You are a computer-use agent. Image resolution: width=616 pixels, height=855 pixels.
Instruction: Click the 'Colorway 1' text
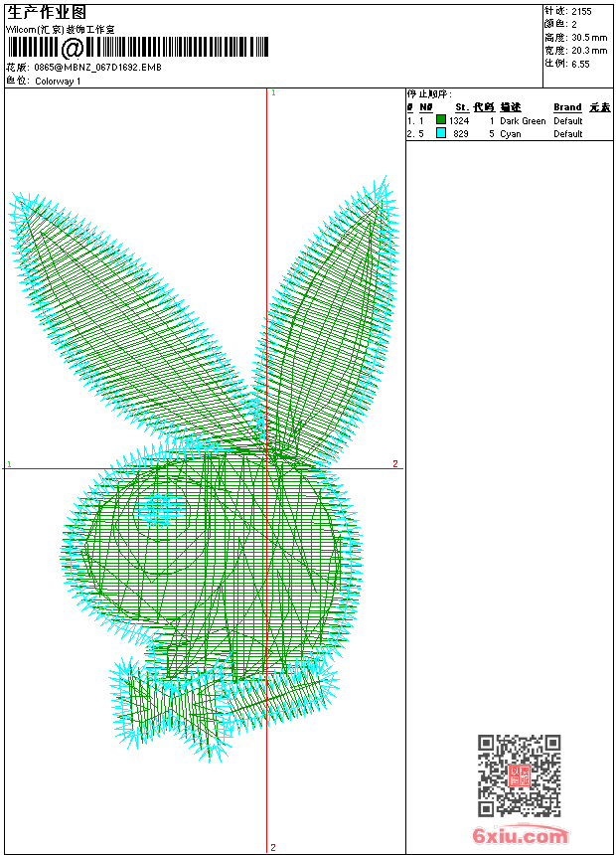point(58,82)
